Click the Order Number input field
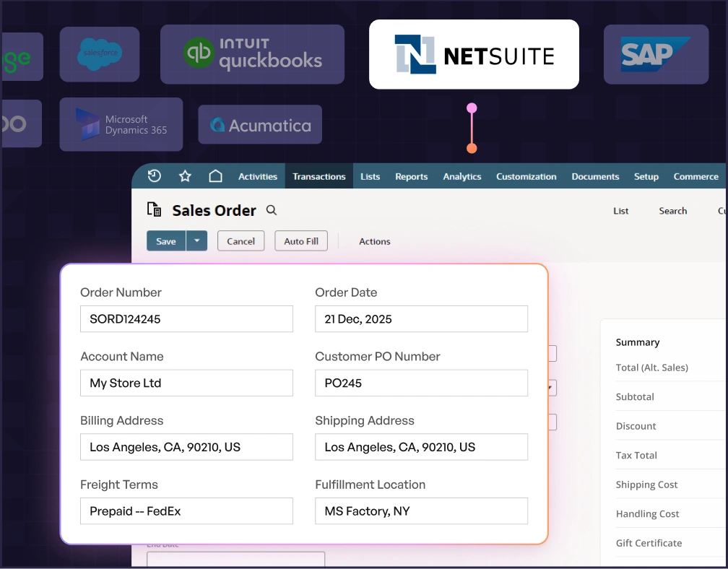728x569 pixels. [x=186, y=319]
